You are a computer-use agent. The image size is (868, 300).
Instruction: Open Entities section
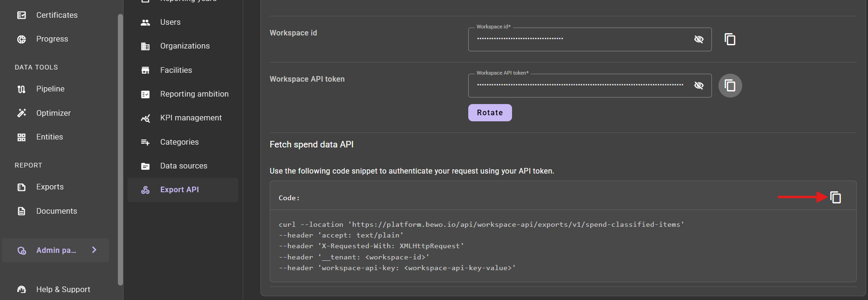point(49,137)
